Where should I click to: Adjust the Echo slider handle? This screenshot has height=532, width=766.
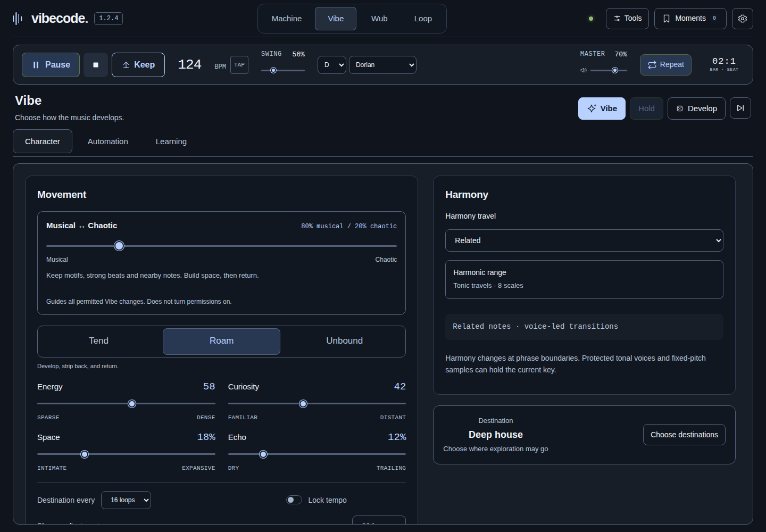click(x=263, y=454)
